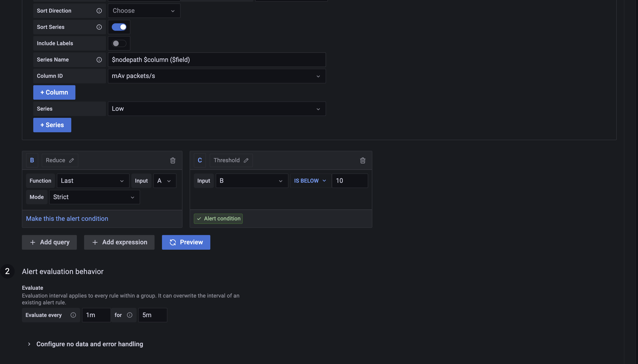Delete the Threshold expression C
This screenshot has width=638, height=364.
[x=363, y=161]
